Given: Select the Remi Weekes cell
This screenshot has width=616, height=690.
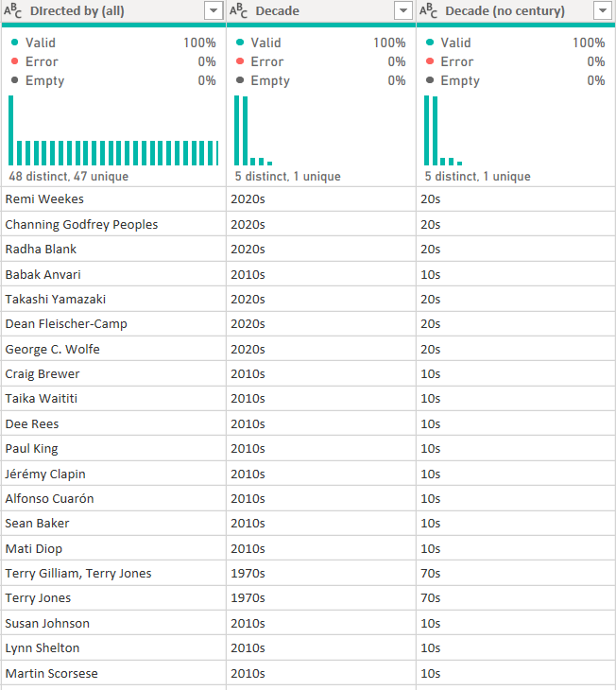Looking at the screenshot, I should (44, 199).
